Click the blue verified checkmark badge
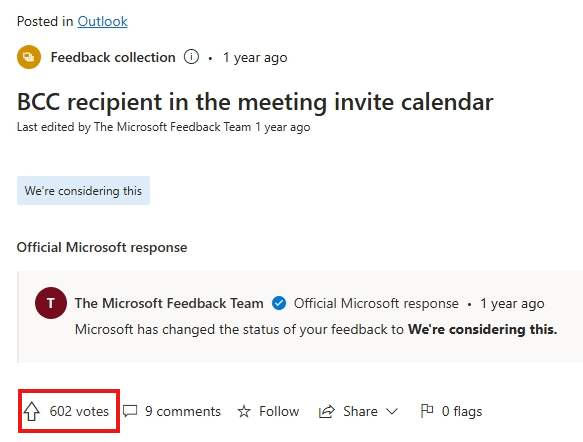The height and width of the screenshot is (442, 583). click(x=279, y=303)
